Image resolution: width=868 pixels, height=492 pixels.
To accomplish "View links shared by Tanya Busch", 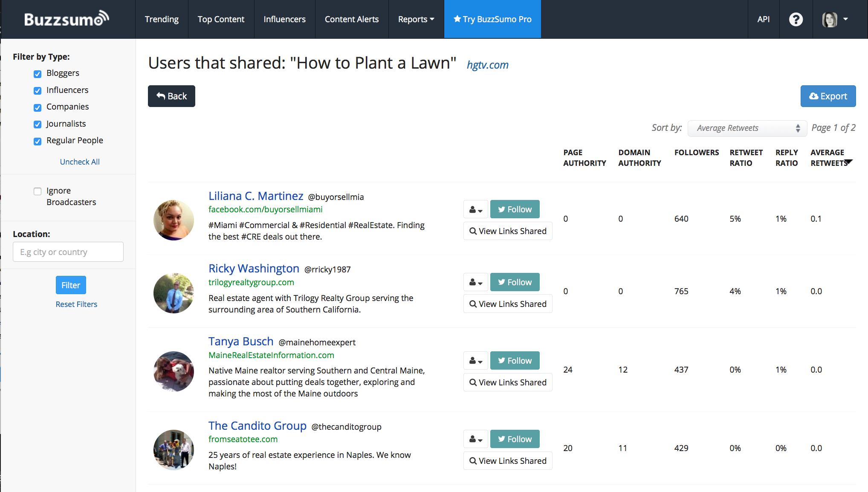I will [508, 382].
